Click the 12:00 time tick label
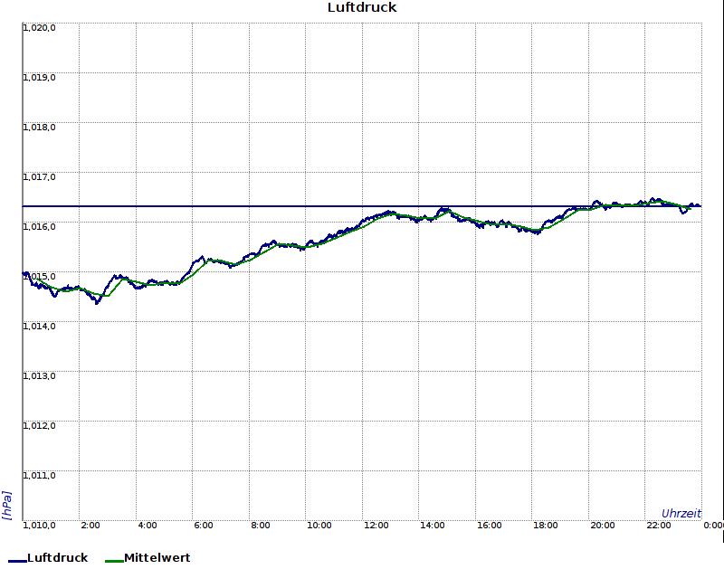The width and height of the screenshot is (724, 588). pyautogui.click(x=376, y=526)
